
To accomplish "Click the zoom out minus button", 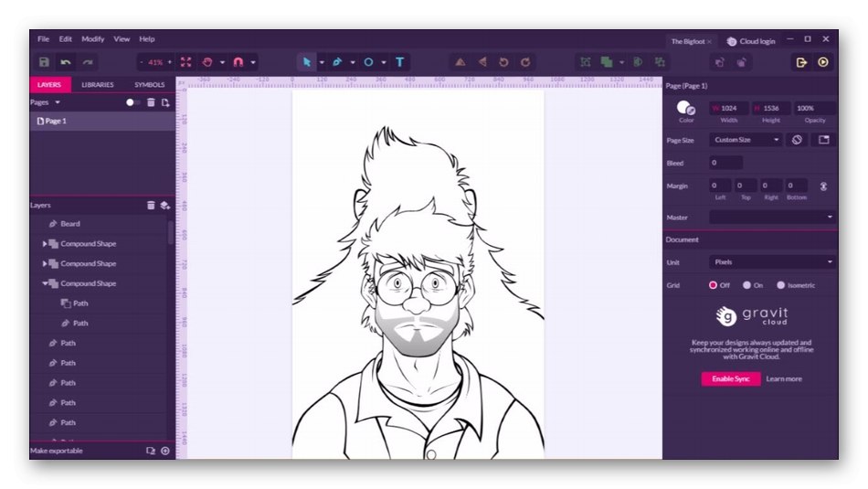I will (x=142, y=62).
